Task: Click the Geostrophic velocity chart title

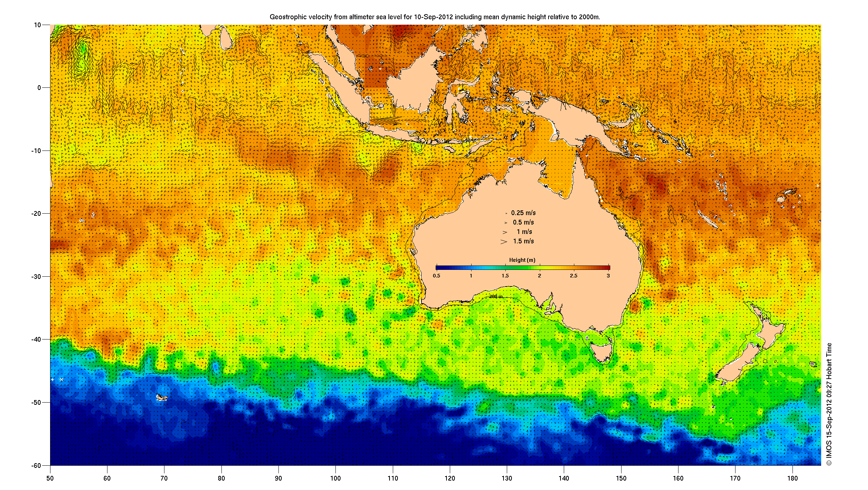Action: [435, 17]
